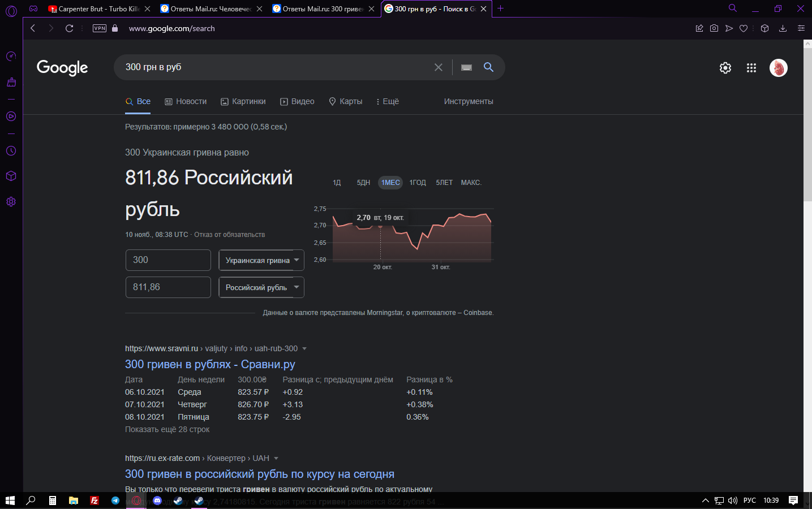The height and width of the screenshot is (509, 812).
Task: Select the Видео search filter
Action: [x=297, y=101]
